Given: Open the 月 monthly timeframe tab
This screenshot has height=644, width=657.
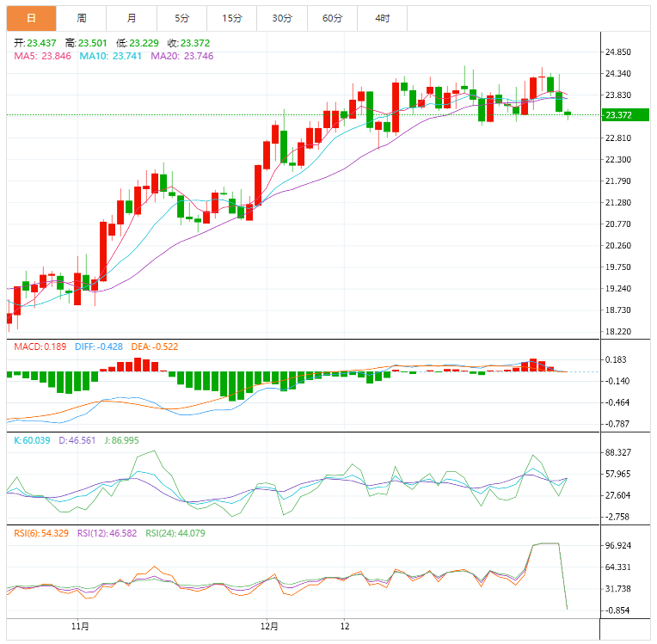Looking at the screenshot, I should click(132, 18).
